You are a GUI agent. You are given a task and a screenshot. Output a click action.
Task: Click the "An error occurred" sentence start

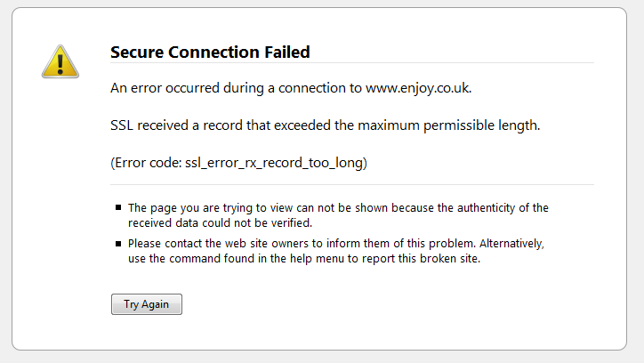(x=159, y=89)
